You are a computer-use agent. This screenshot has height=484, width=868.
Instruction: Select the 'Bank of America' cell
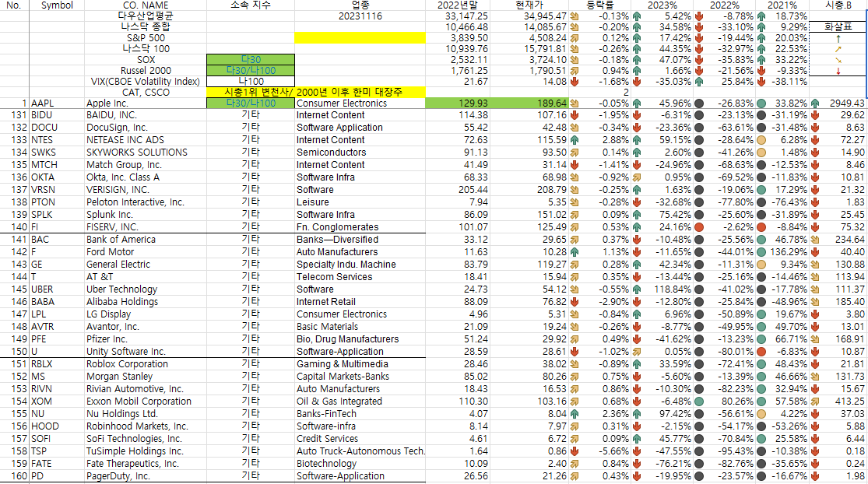[x=146, y=240]
